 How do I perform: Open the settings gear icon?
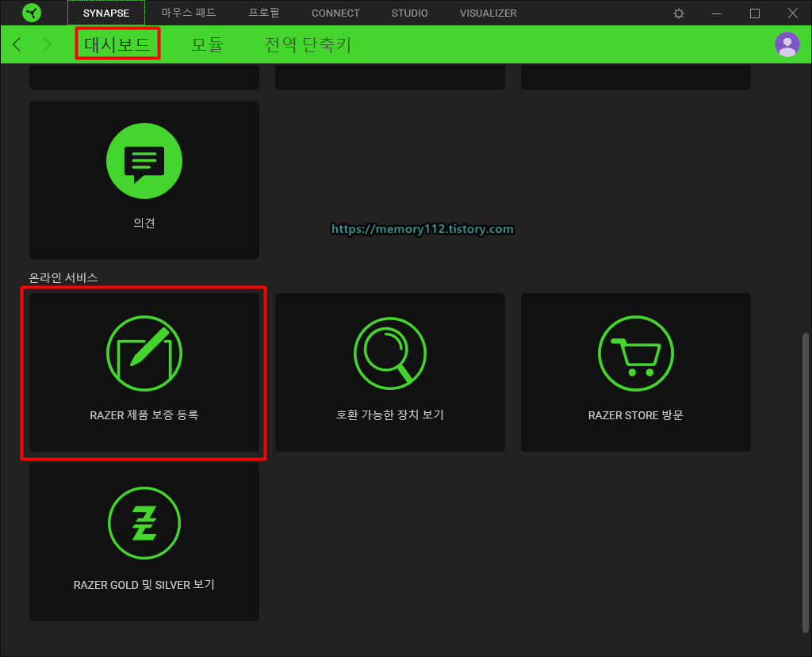pos(679,13)
